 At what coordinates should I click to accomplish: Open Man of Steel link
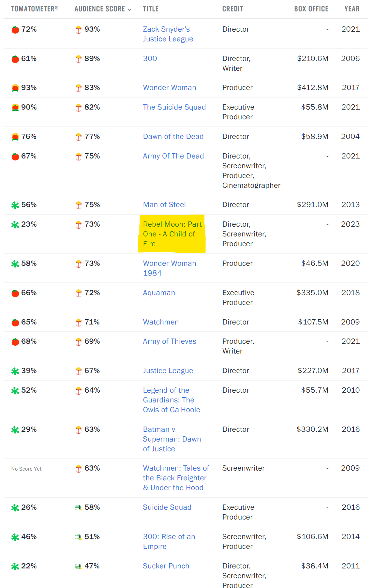click(x=164, y=204)
